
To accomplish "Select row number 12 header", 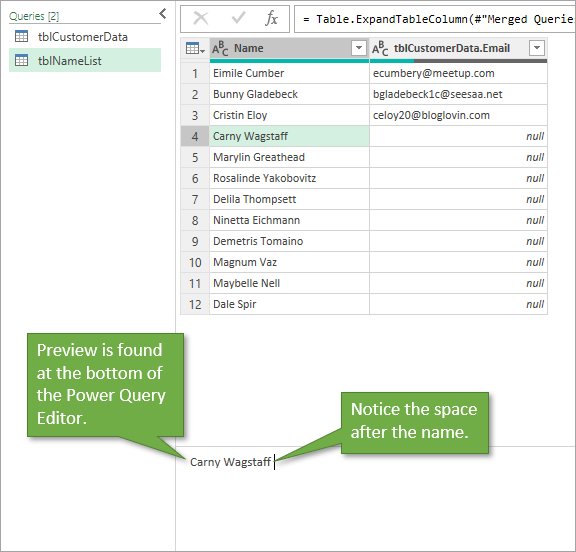I will (195, 304).
